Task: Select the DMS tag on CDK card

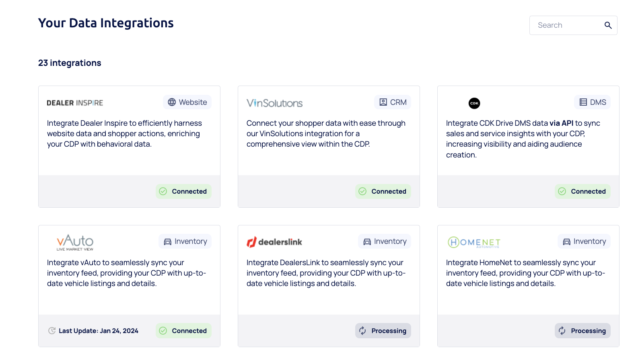Action: click(592, 102)
